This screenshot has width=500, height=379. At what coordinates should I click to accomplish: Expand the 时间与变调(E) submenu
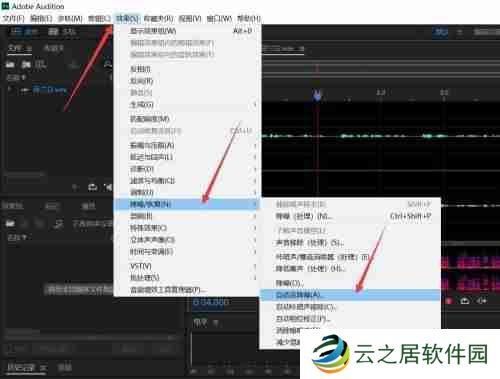coord(187,252)
